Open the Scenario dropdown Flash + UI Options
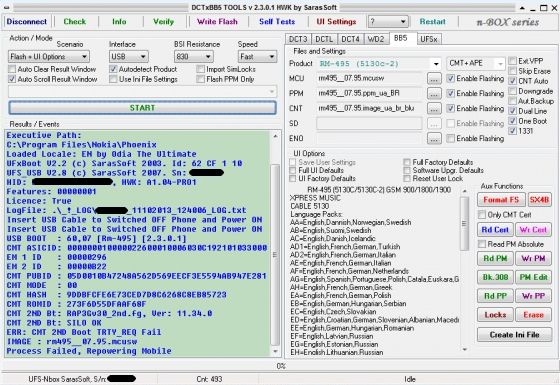Viewport: 560px width, 385px height. [x=49, y=57]
